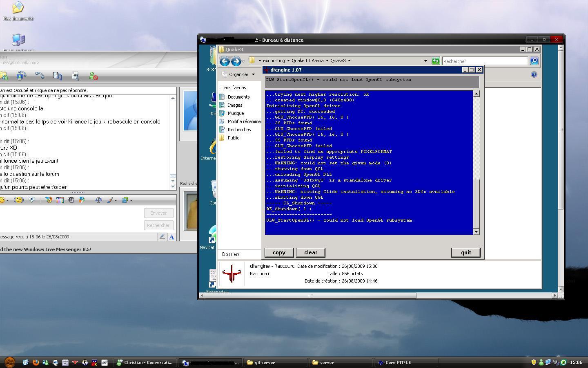Click the Firefox icon in quick launch
This screenshot has height=368, width=588.
coord(36,362)
